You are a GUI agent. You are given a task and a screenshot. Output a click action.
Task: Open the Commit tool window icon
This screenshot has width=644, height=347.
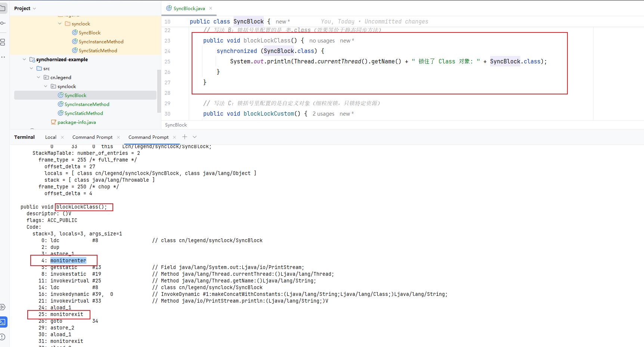(x=3, y=23)
